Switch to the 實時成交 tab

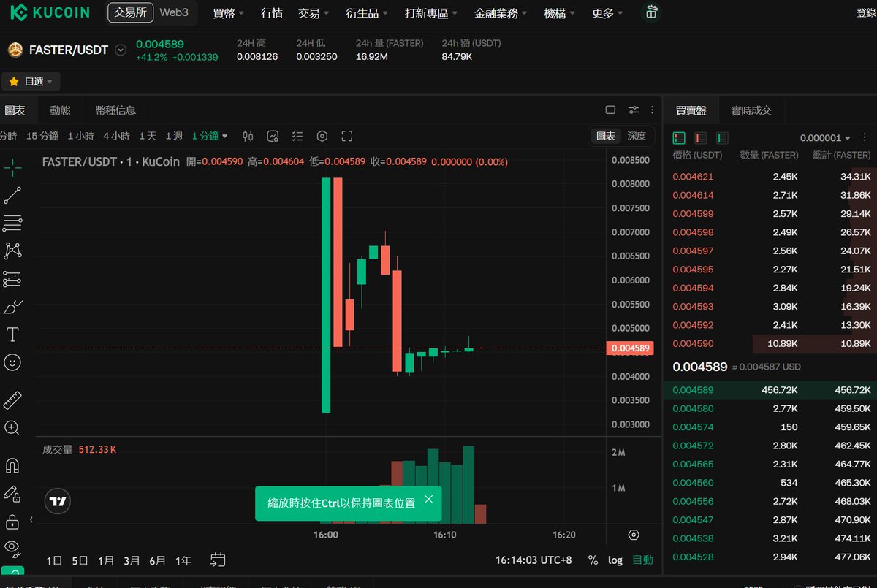(x=751, y=110)
